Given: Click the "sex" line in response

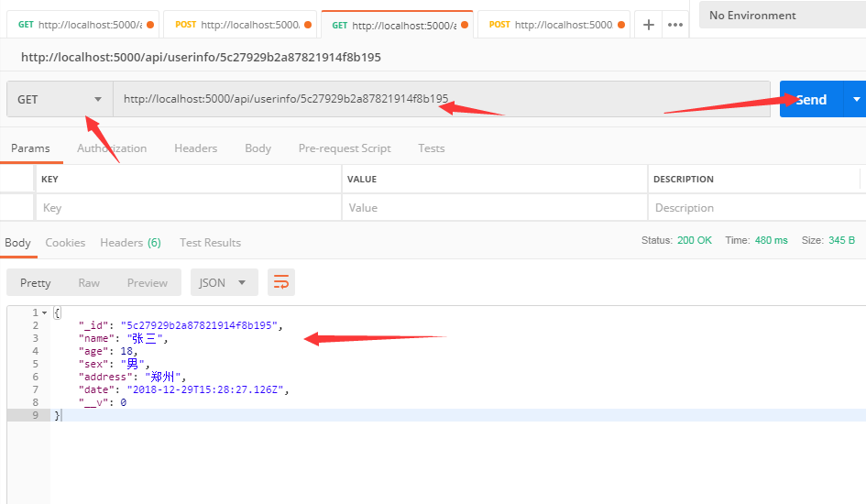Looking at the screenshot, I should tap(115, 364).
